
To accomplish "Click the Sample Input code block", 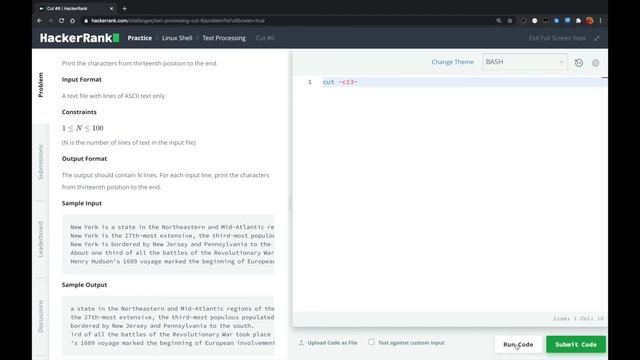I will tap(168, 244).
